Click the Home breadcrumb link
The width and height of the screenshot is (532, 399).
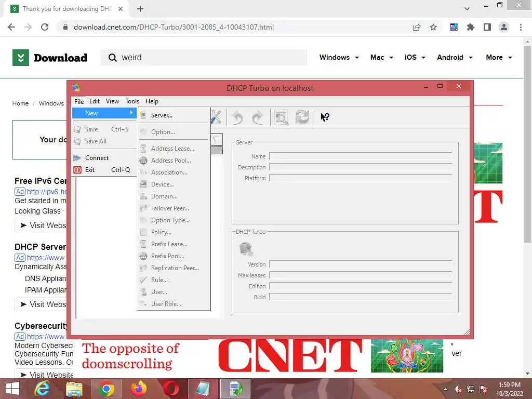point(20,103)
